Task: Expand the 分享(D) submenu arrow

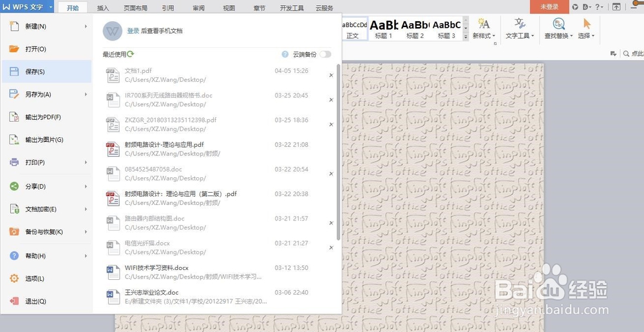Action: click(x=86, y=186)
